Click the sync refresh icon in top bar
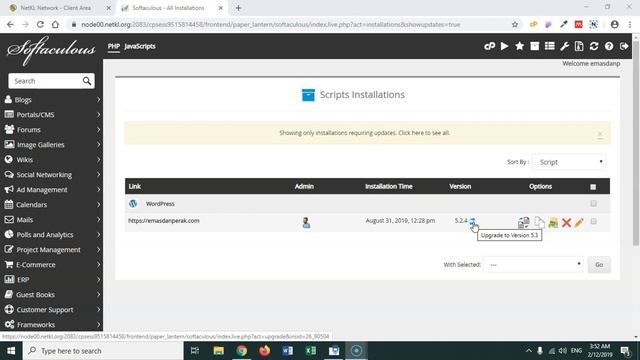640x360 pixels. click(594, 46)
